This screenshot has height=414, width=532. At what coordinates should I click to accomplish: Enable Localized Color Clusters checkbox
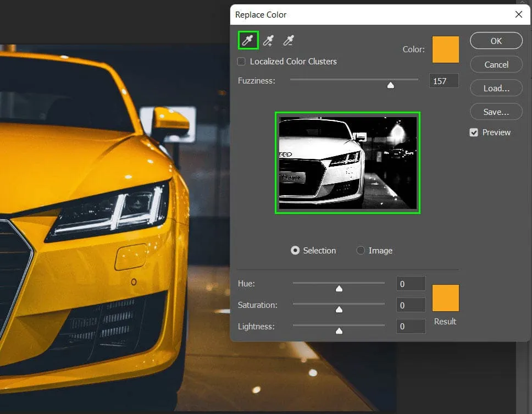tap(241, 62)
